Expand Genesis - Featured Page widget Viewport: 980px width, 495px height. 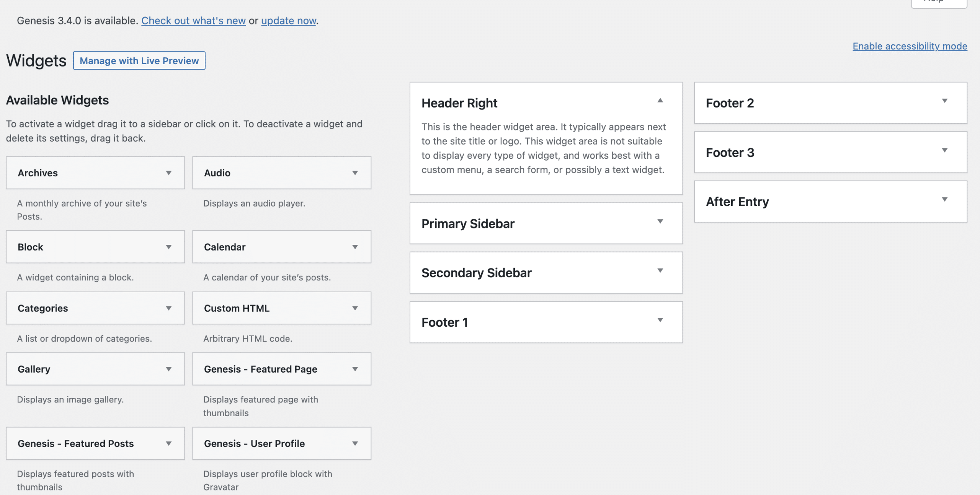tap(355, 369)
